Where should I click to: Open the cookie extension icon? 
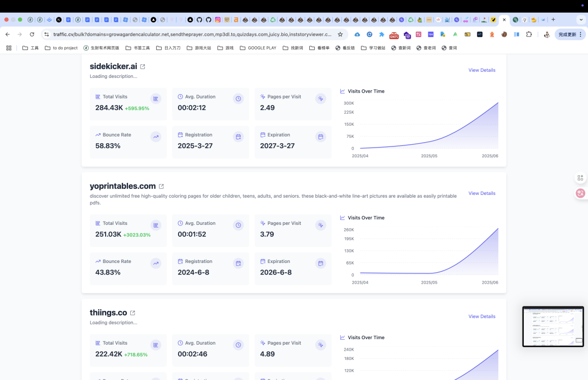(504, 34)
